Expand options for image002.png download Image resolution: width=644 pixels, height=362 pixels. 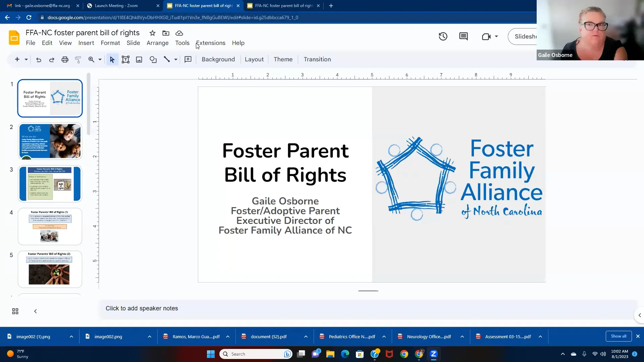coord(150,337)
